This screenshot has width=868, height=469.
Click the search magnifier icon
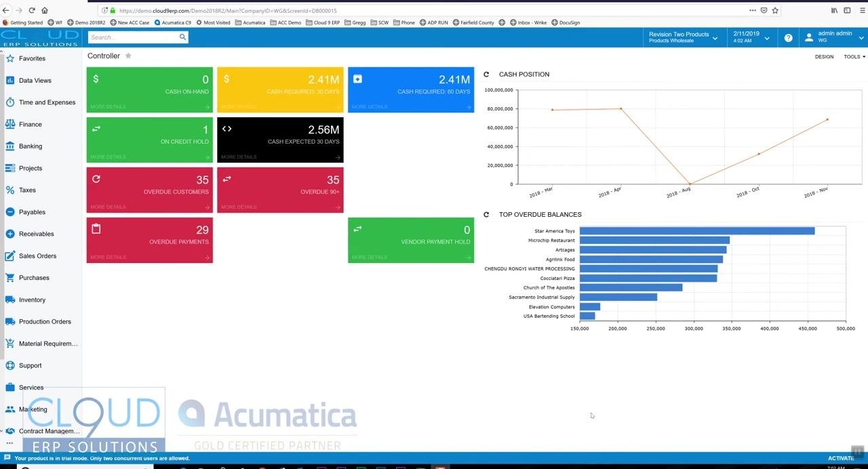182,37
